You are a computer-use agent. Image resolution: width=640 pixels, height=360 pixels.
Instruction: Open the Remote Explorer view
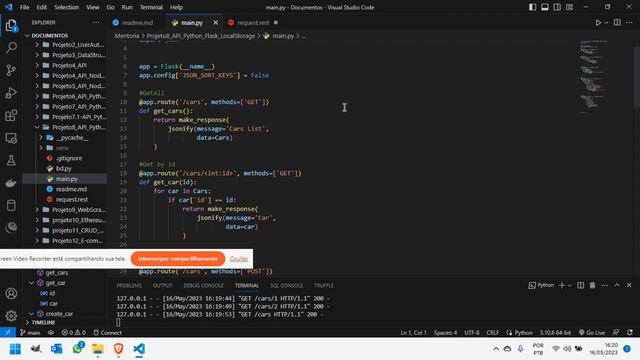pyautogui.click(x=11, y=138)
